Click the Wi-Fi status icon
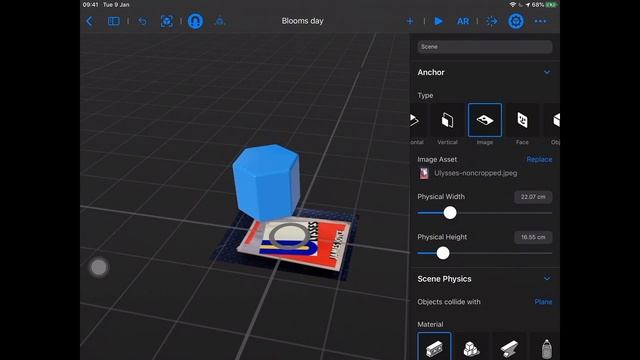Viewport: 640px width, 360px height. [513, 5]
